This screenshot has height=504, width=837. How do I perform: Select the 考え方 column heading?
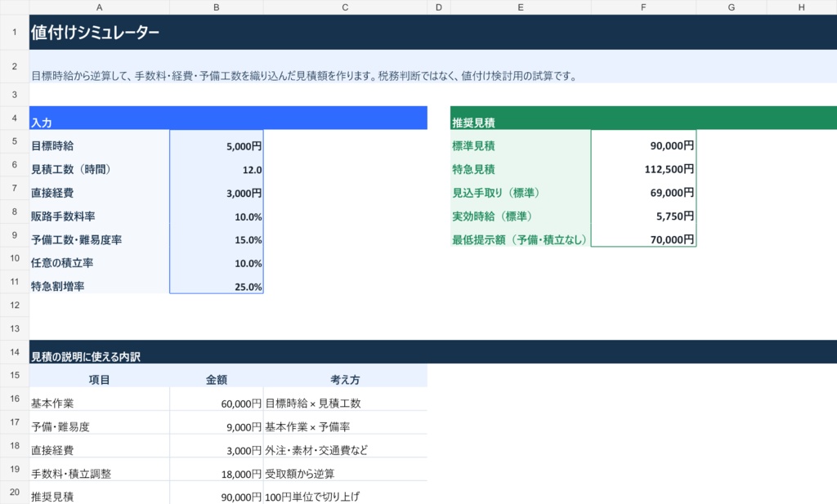tap(345, 376)
